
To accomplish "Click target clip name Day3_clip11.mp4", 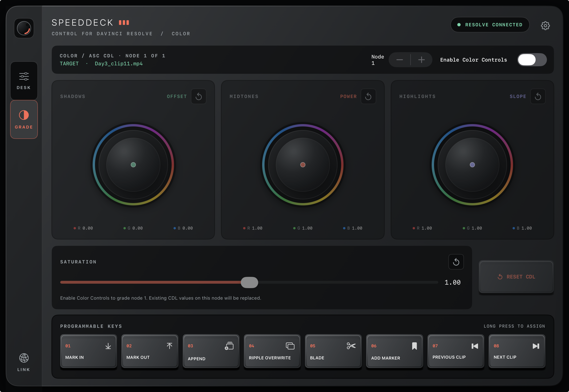I will 119,64.
